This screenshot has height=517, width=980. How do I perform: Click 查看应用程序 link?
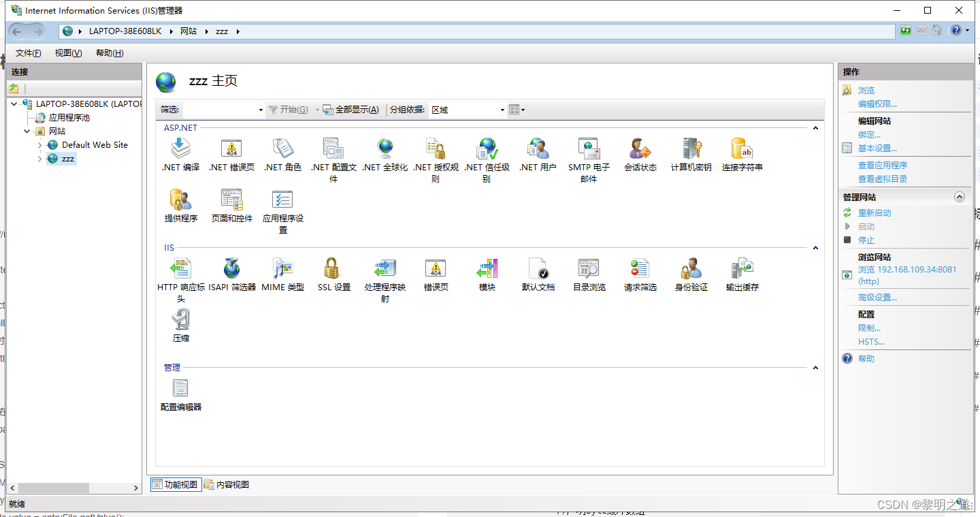883,166
